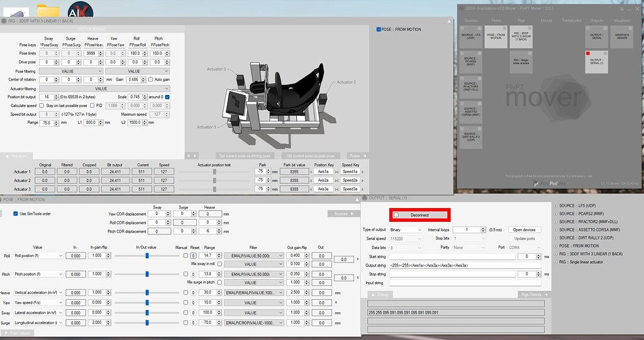
Task: Click the Output string input field
Action: tap(465, 265)
